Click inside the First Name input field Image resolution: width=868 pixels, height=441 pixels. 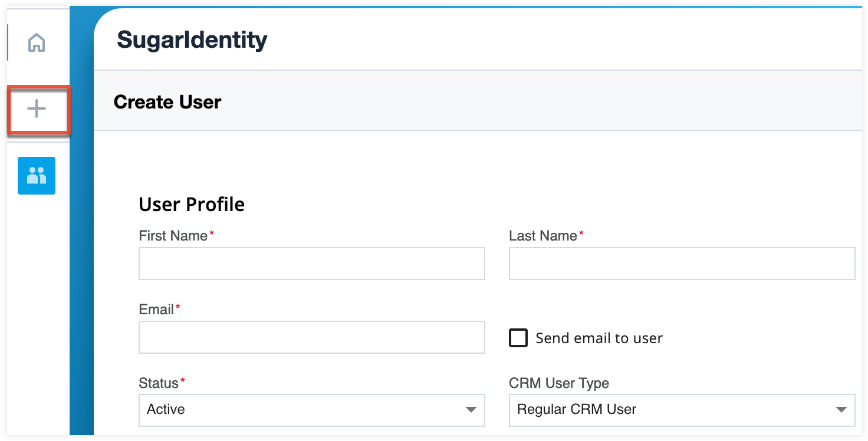[311, 264]
